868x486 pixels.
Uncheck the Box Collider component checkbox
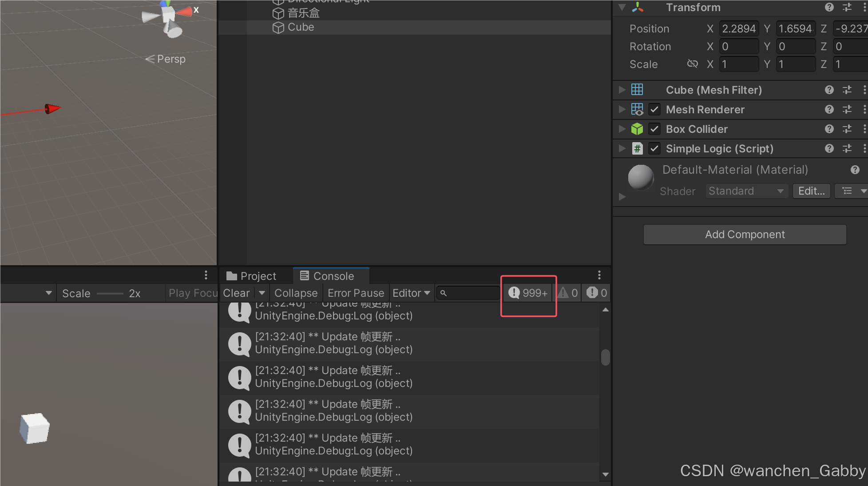point(654,129)
